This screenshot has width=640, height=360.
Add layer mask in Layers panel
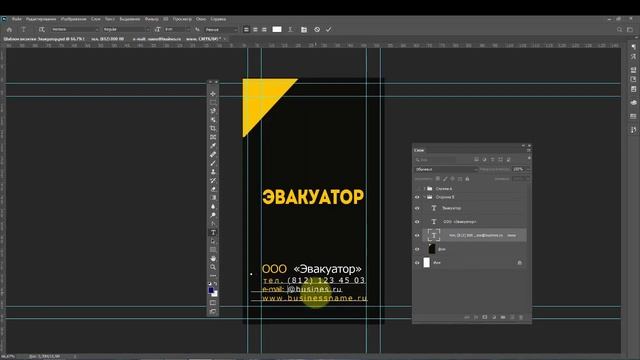coord(485,317)
